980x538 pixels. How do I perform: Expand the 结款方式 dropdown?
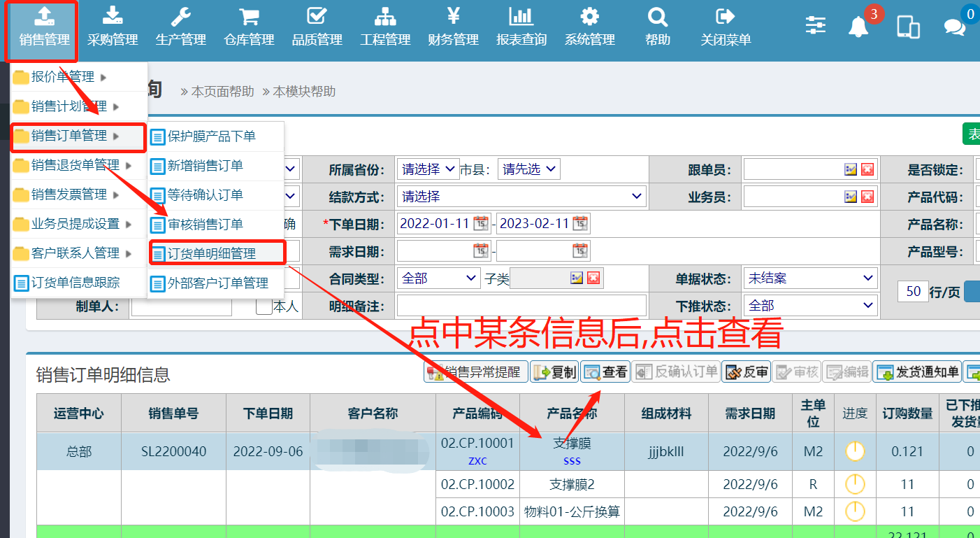click(x=521, y=197)
